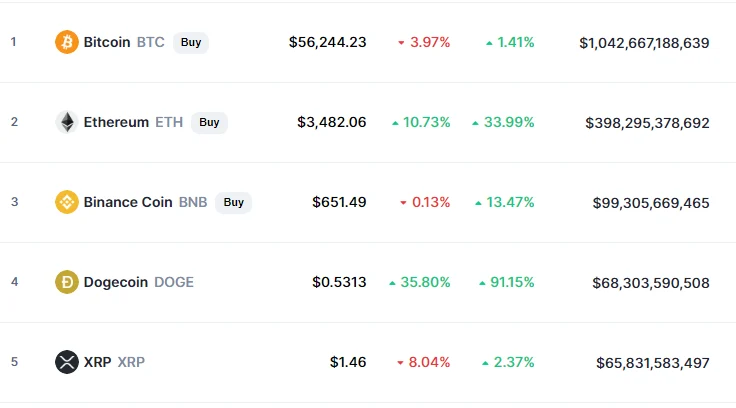Click the Ethereum logo icon

click(67, 122)
